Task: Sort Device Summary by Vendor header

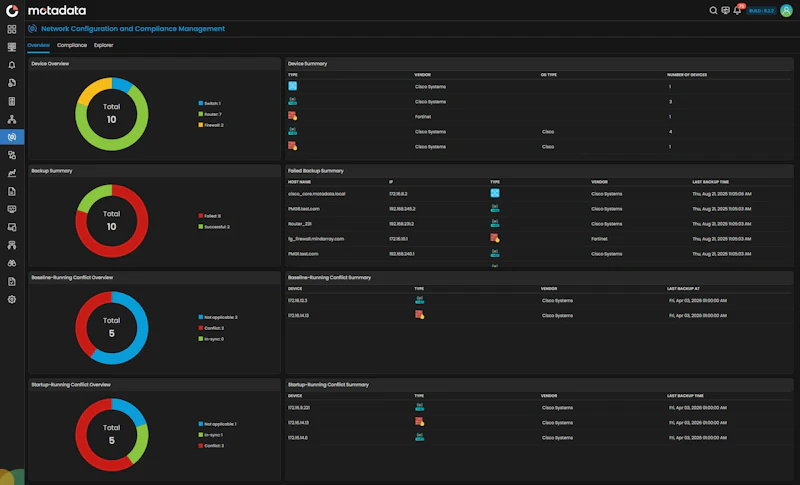Action: pos(422,74)
